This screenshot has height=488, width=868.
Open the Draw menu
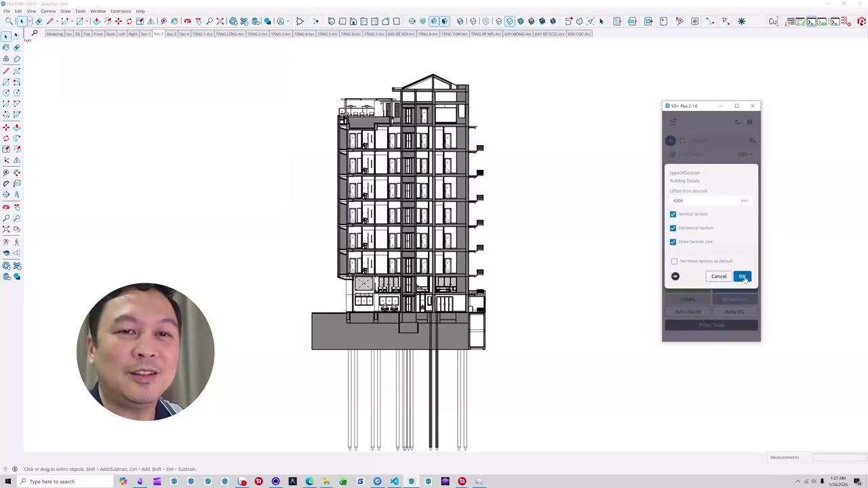pyautogui.click(x=65, y=11)
